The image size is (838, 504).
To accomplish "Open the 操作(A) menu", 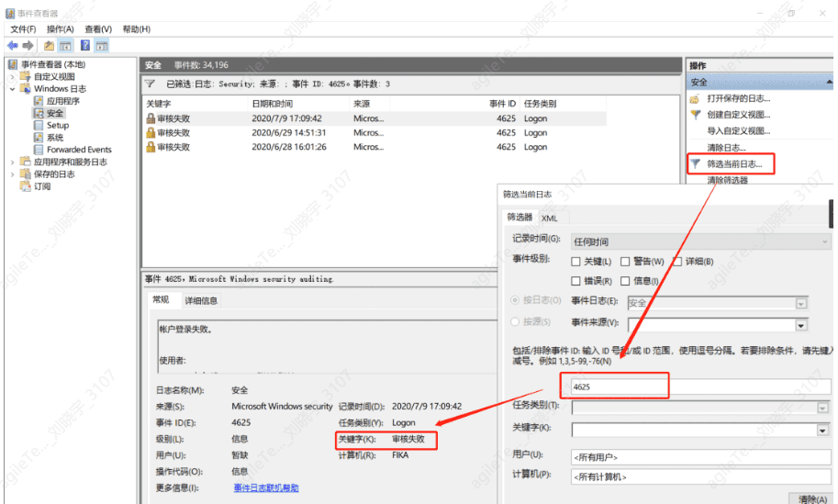I will coord(60,29).
